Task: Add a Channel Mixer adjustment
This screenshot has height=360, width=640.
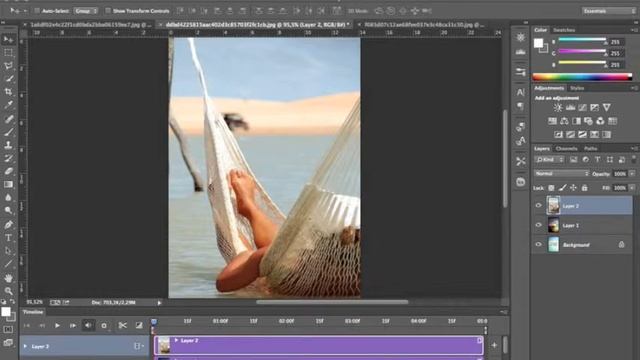Action: pos(600,121)
